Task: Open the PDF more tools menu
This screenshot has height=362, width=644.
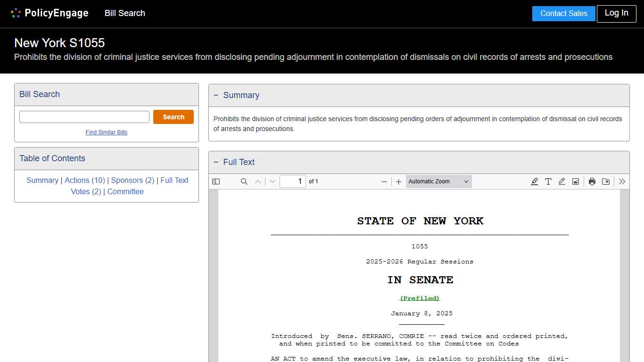Action: click(622, 181)
